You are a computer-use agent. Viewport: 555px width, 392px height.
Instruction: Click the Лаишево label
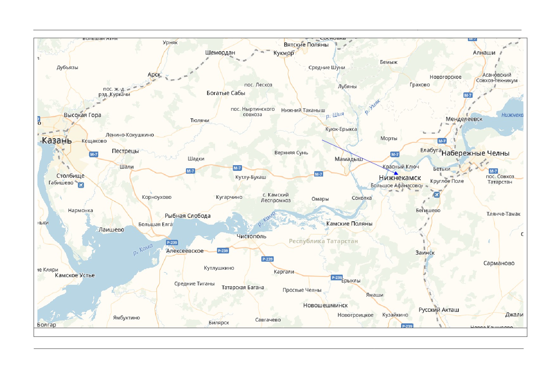pos(112,230)
